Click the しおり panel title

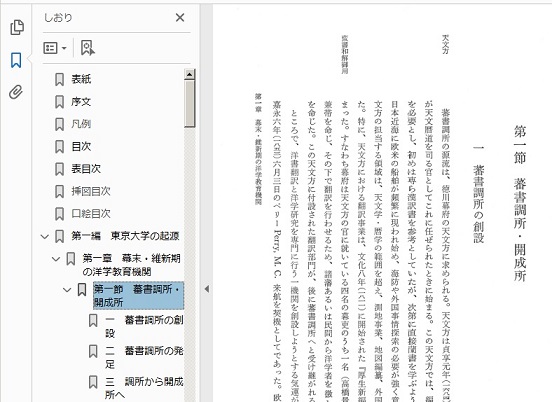[58, 17]
